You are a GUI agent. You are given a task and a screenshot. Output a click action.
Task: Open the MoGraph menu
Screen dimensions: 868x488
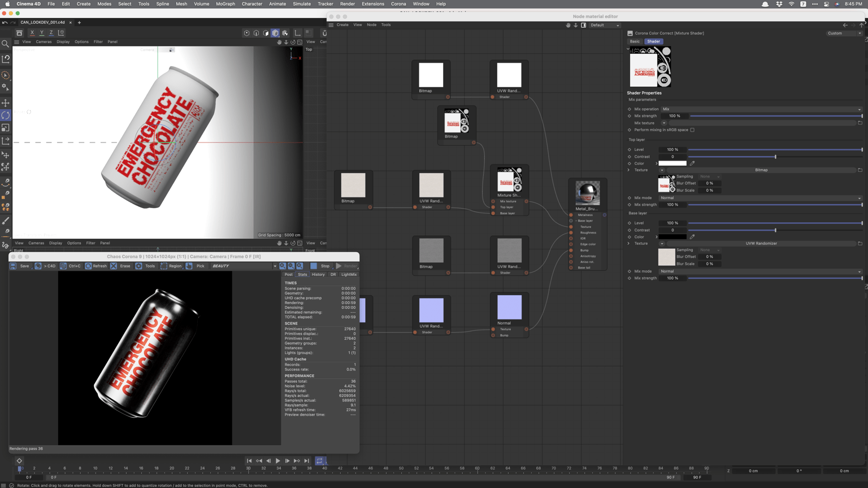coord(225,4)
